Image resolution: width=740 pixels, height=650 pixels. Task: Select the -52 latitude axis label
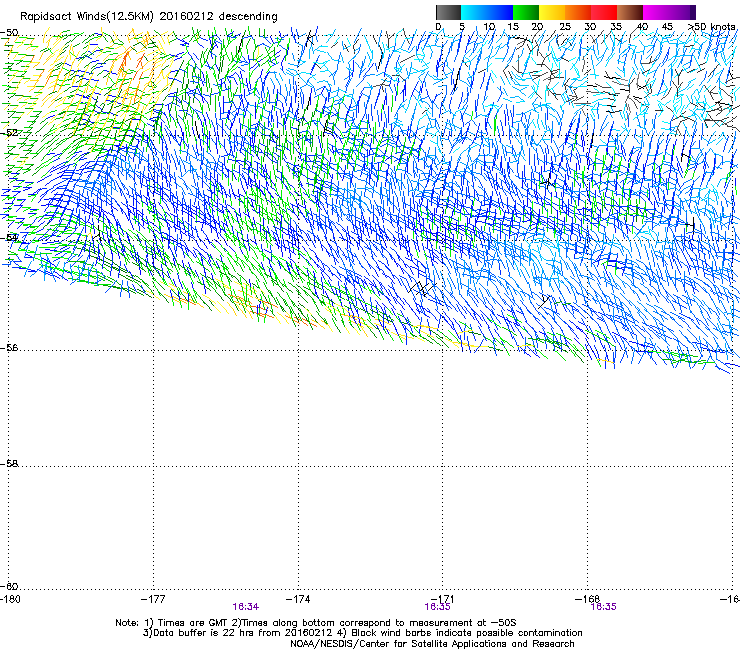point(9,133)
